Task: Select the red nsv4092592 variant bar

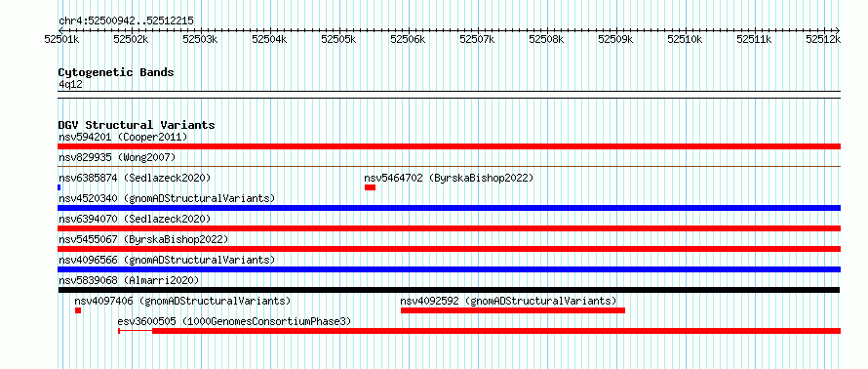Action: tap(513, 310)
